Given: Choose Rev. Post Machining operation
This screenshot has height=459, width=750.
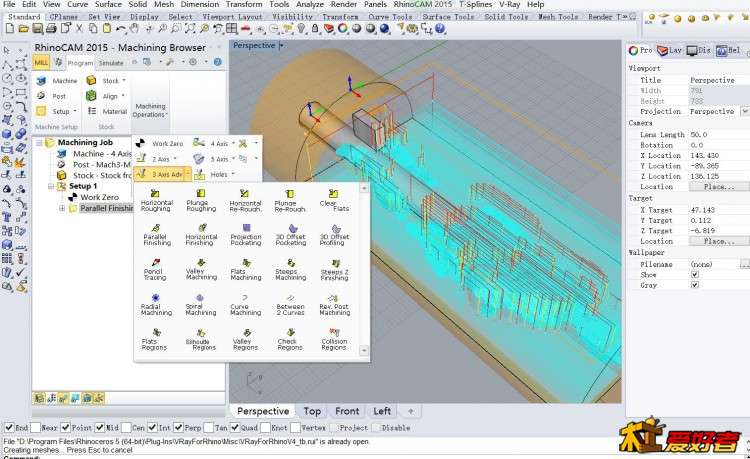Looking at the screenshot, I should [334, 305].
